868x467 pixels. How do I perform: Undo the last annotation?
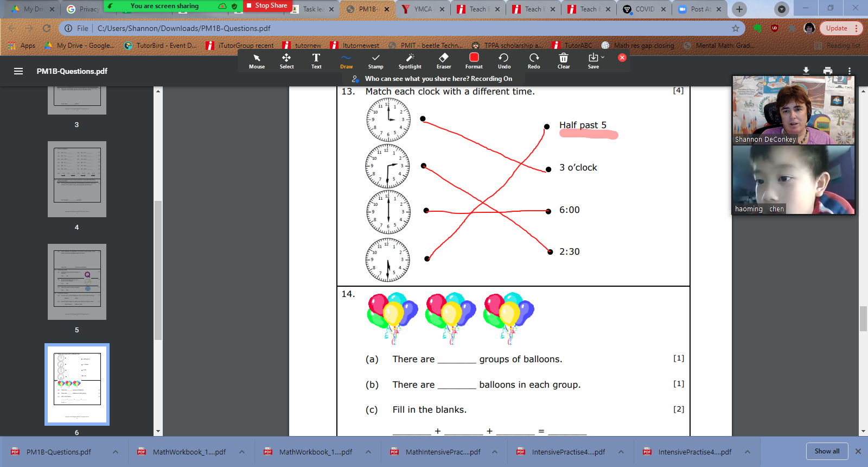pos(504,61)
